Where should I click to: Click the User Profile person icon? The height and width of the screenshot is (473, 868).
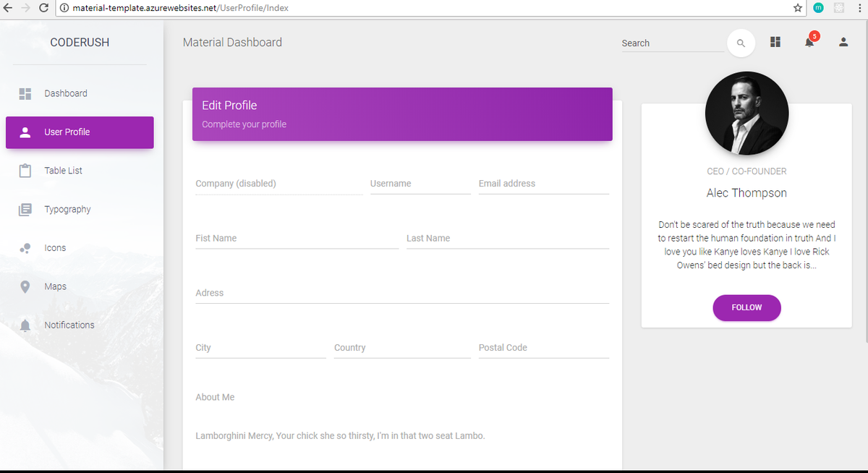click(25, 132)
